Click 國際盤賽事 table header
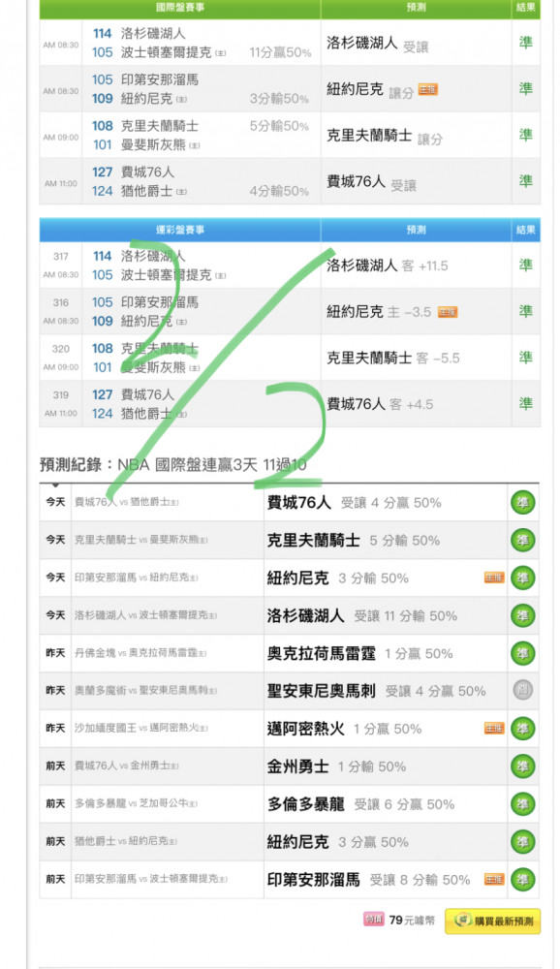 [x=180, y=8]
